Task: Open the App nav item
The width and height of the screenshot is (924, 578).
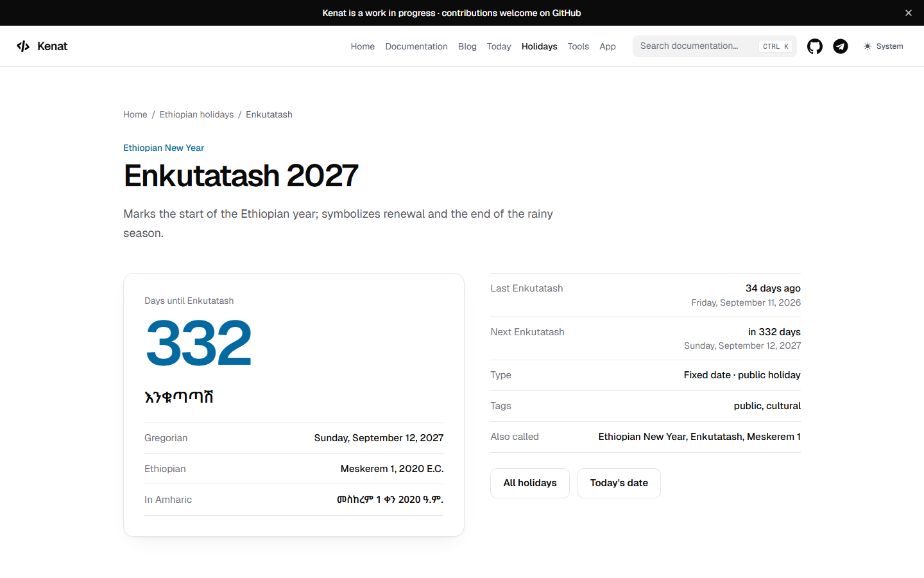Action: [x=608, y=46]
